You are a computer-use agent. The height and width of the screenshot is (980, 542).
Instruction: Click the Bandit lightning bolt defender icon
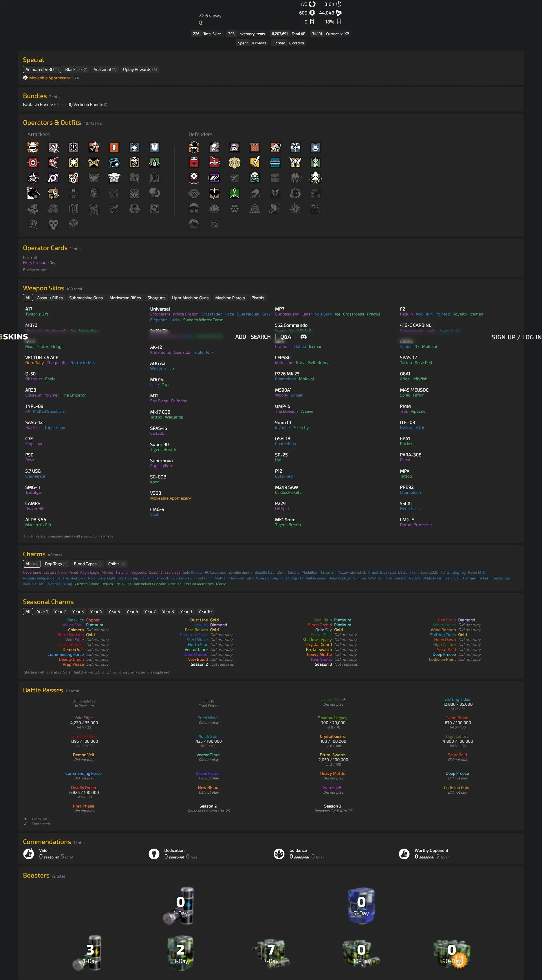(x=254, y=162)
